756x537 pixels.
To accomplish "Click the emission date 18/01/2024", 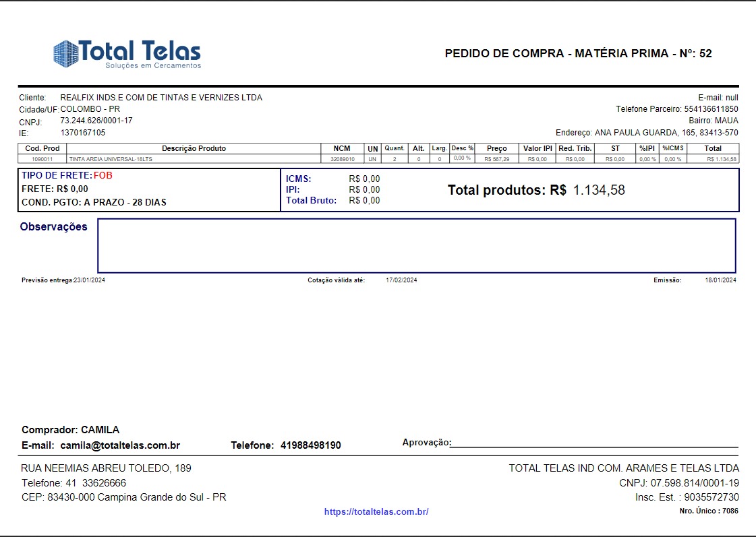I will click(x=720, y=280).
